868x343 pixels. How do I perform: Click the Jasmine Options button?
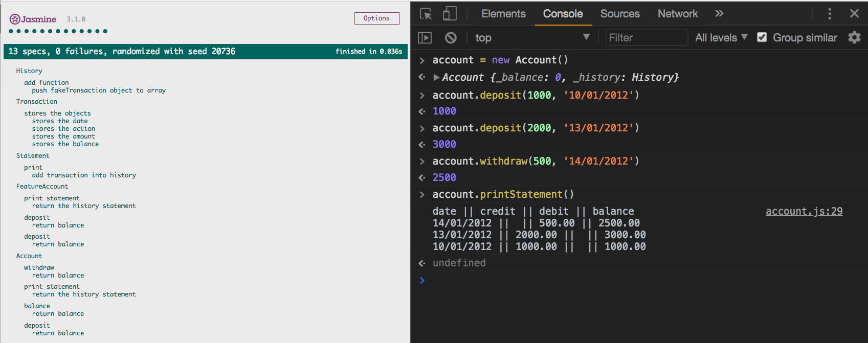[x=376, y=18]
